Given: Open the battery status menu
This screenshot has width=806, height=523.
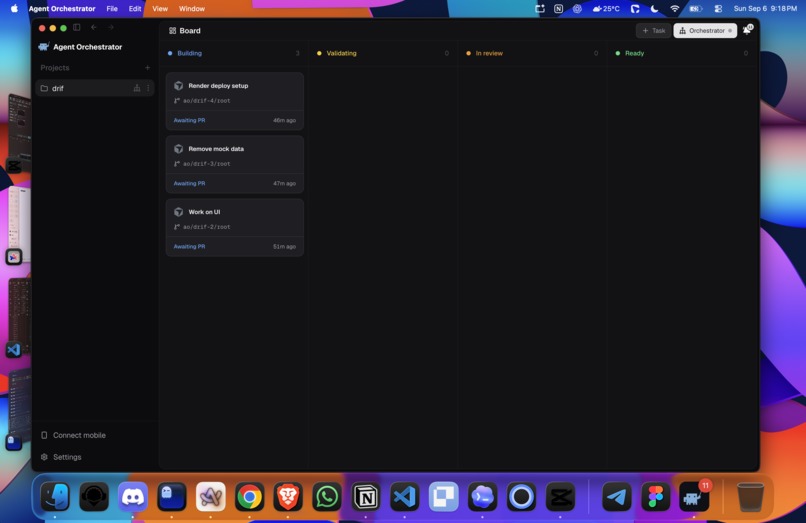Looking at the screenshot, I should [x=695, y=8].
